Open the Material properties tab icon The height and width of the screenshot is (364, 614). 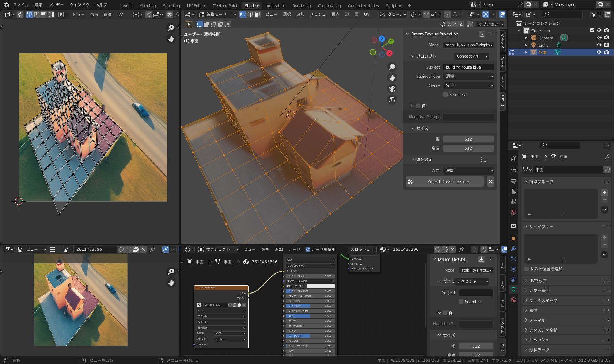(x=513, y=300)
